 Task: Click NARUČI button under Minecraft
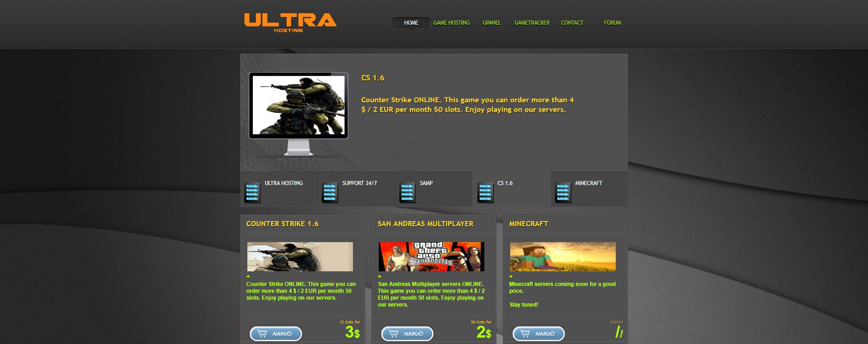point(539,333)
